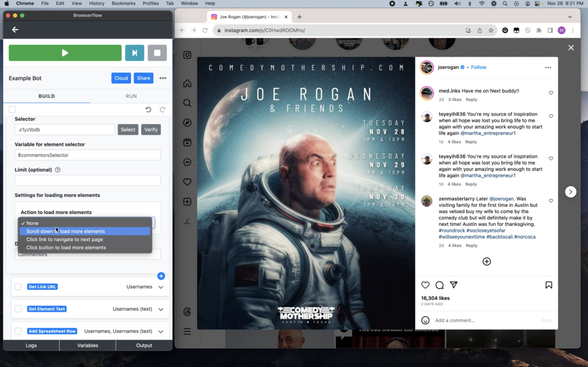Open Chrome extensions puzzle icon

(539, 30)
